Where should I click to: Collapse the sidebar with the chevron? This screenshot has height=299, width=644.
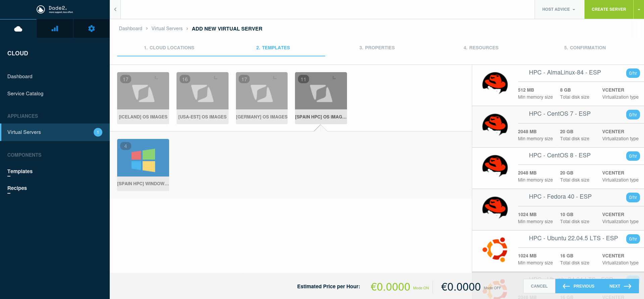pos(115,9)
